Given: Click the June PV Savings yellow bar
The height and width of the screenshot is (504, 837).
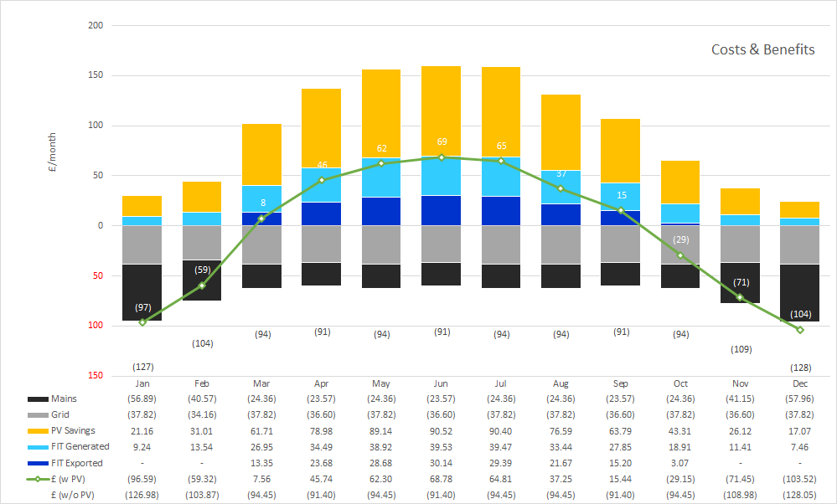Looking at the screenshot, I should [441, 111].
